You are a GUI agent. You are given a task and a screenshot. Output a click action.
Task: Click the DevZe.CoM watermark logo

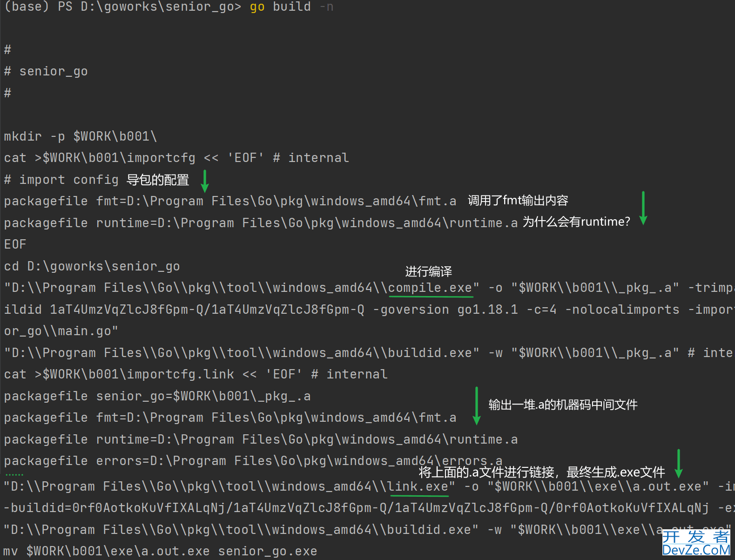point(695,543)
